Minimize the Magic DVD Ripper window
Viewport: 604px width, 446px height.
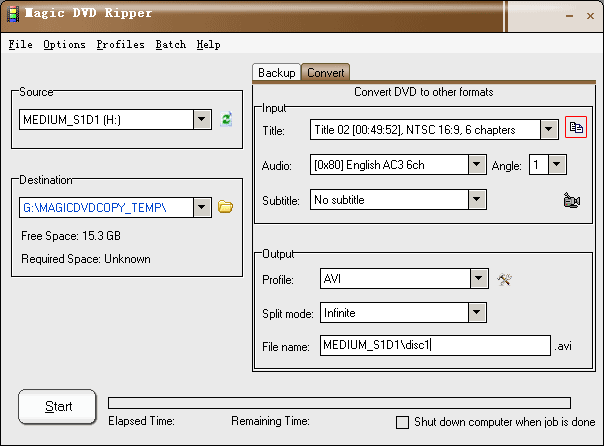coord(569,16)
